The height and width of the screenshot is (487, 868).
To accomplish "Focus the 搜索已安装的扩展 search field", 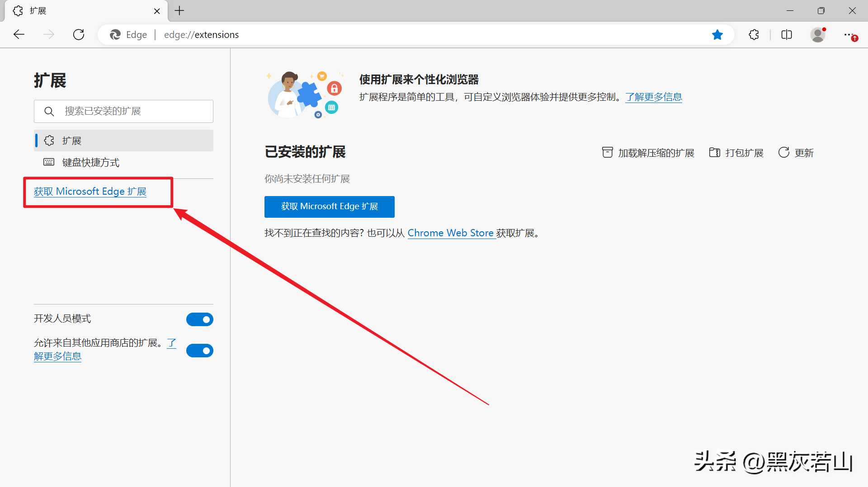I will point(123,111).
